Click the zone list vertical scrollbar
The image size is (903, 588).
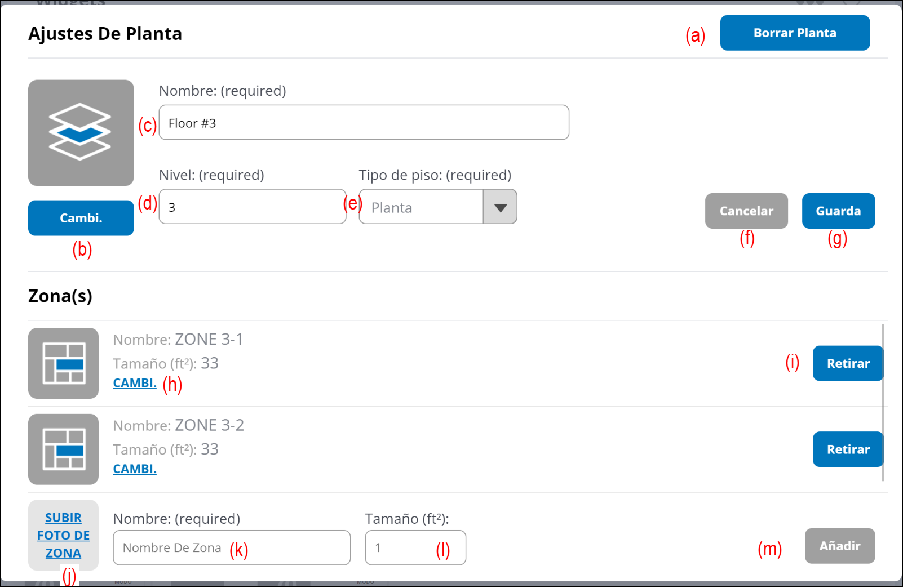coord(883,403)
